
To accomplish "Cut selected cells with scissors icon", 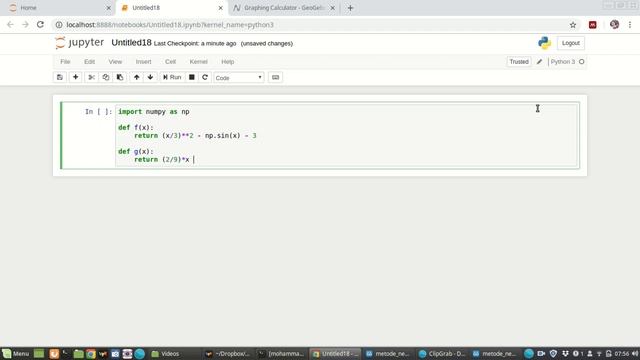I will tap(91, 77).
